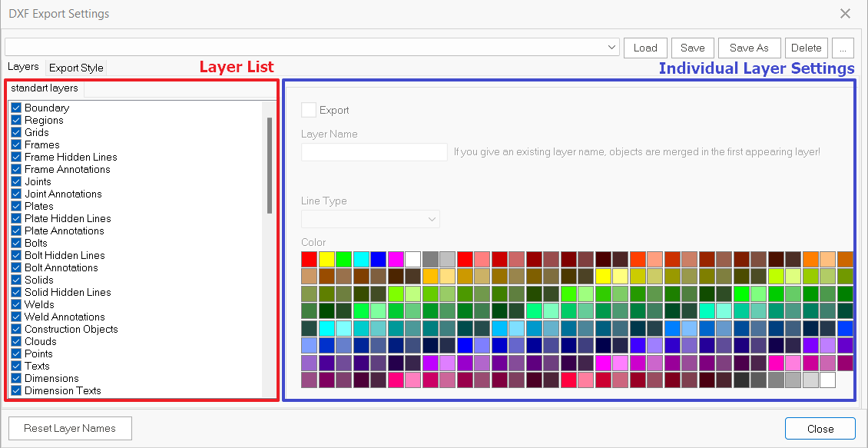Screen dimensions: 868x448
Task: Uncheck the Boundary layer checkbox
Action: [x=16, y=108]
